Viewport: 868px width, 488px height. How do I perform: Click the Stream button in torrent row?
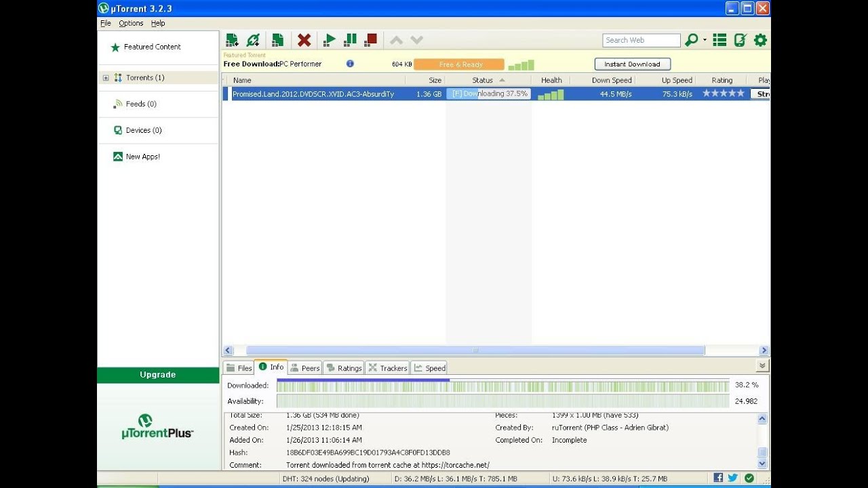pos(760,94)
